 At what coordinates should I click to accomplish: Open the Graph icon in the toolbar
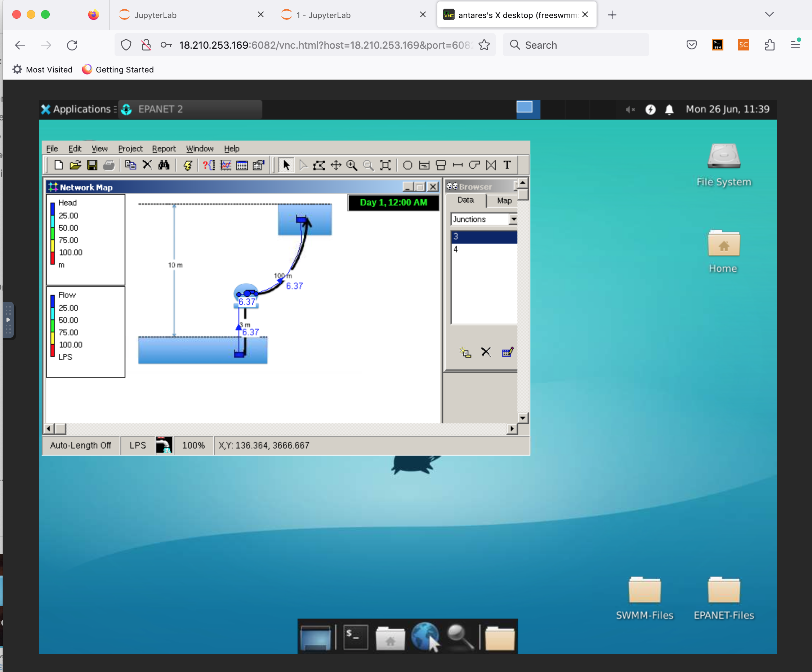point(226,165)
